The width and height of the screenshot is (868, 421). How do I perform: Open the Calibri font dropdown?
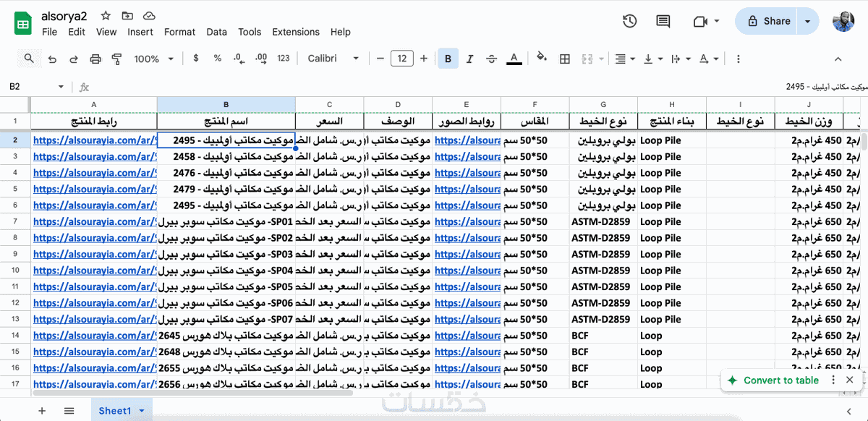point(333,59)
